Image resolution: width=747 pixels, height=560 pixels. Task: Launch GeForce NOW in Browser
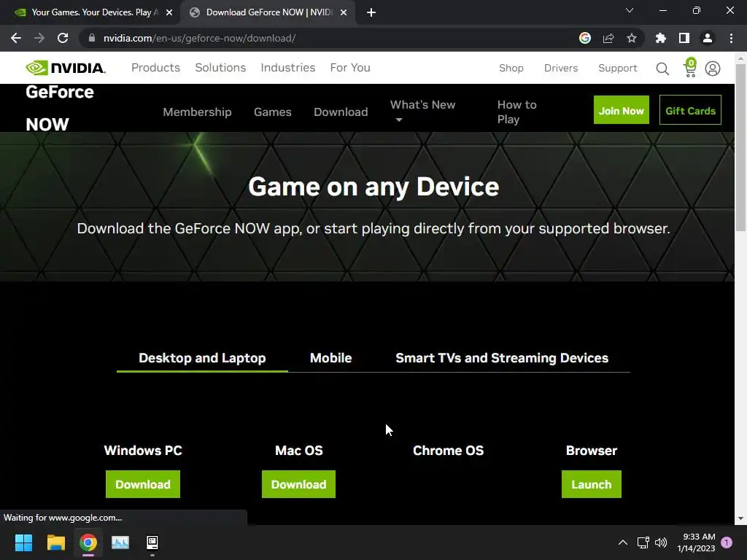591,484
